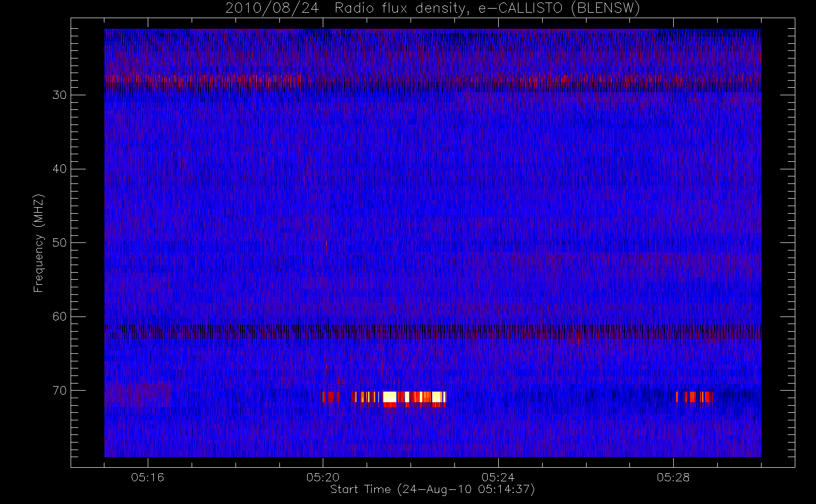Click the 30 frequency tick label
This screenshot has width=816, height=504.
(60, 95)
